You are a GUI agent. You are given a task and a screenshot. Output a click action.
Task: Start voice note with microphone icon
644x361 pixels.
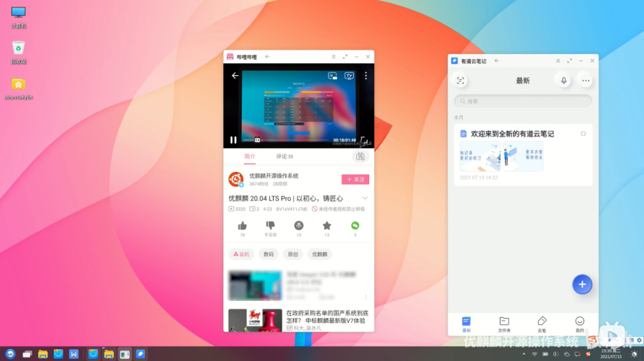coord(564,81)
